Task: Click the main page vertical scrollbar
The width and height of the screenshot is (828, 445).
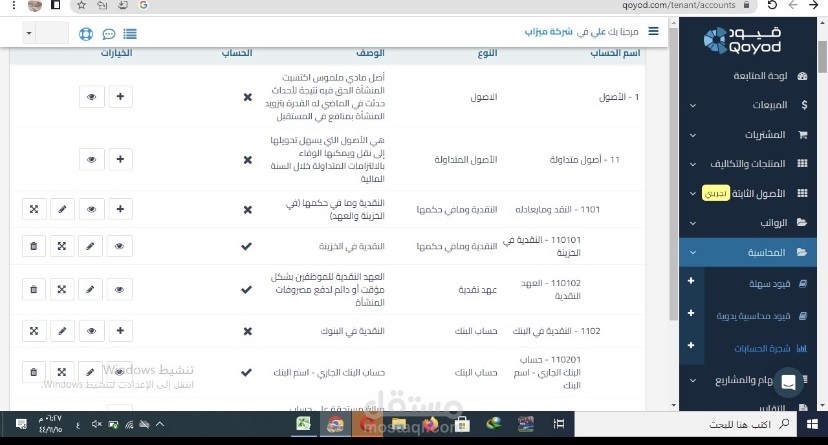Action: [673, 174]
